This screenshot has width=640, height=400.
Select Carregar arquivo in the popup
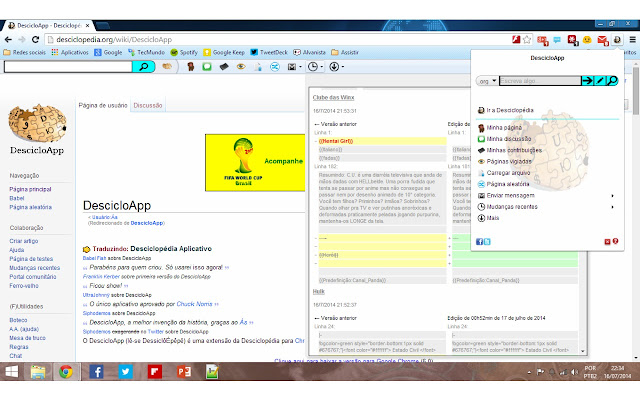click(504, 173)
